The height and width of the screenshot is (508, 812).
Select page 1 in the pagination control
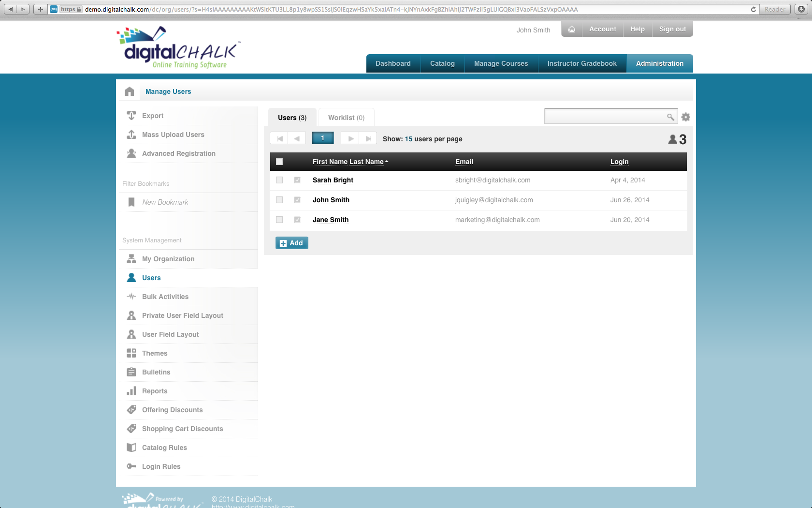click(322, 138)
